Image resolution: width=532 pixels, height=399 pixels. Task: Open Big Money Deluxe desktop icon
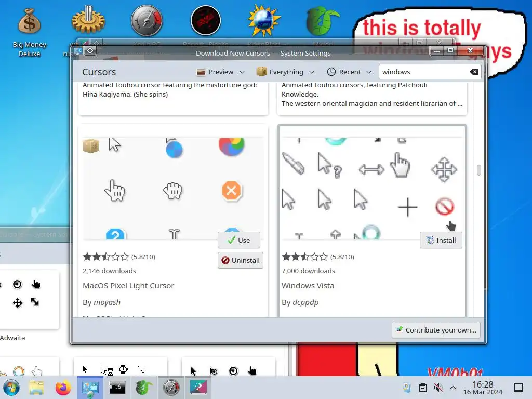30,32
